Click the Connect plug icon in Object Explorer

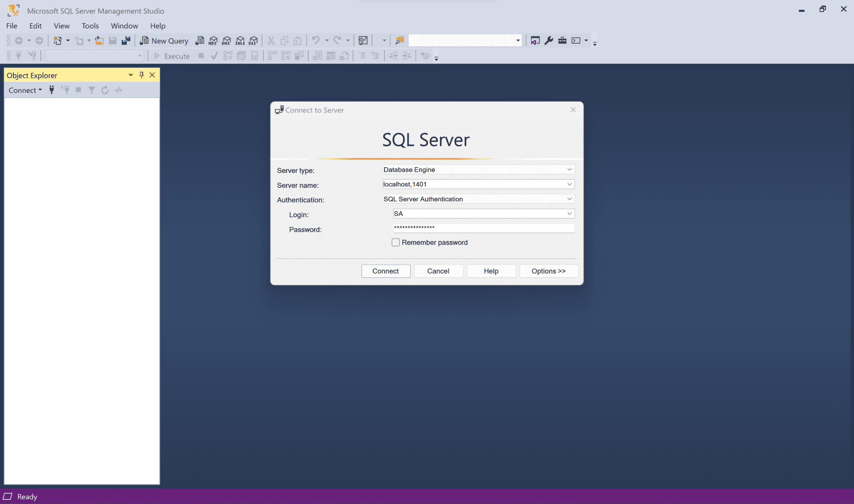pos(51,90)
